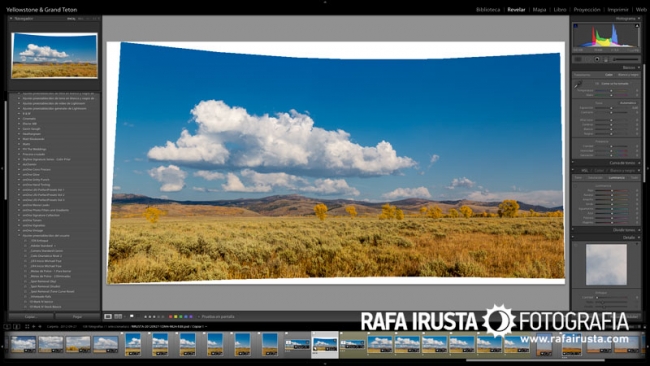Switch HSL to the Saturación tab
Viewport: 650px width, 366px height.
click(595, 177)
